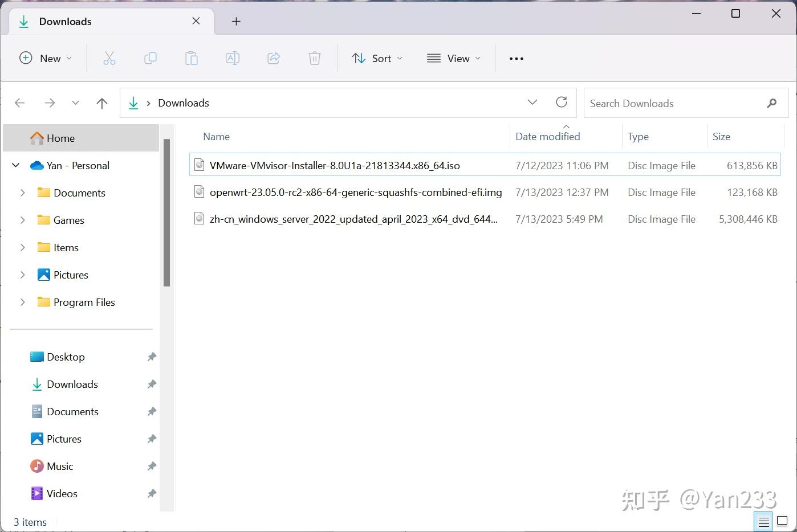797x532 pixels.
Task: Unpin Music from the quick access list
Action: pyautogui.click(x=151, y=466)
